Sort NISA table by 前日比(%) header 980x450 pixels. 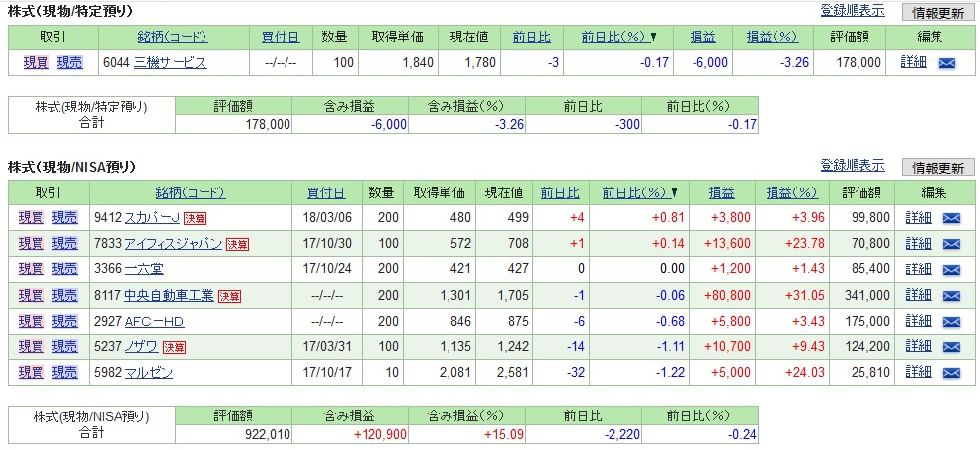[x=634, y=192]
